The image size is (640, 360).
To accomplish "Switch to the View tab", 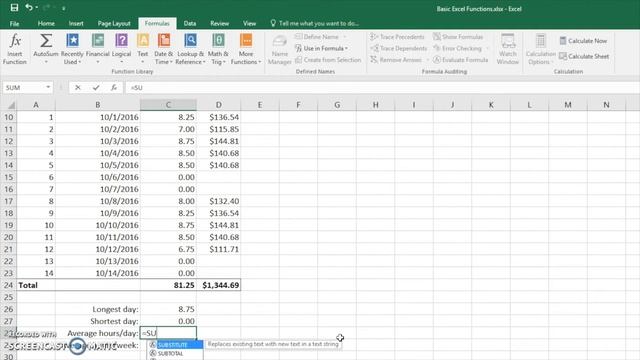I will [x=249, y=23].
